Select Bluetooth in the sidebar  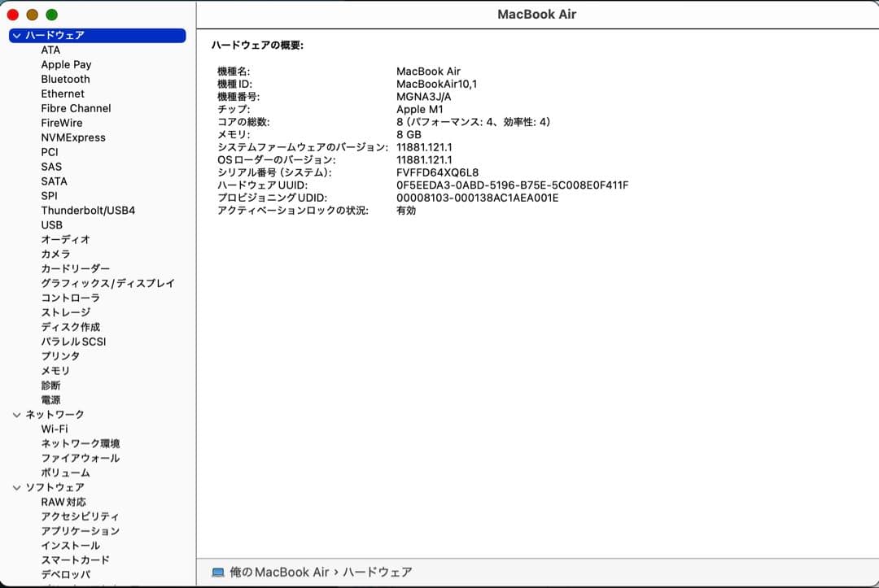tap(65, 79)
